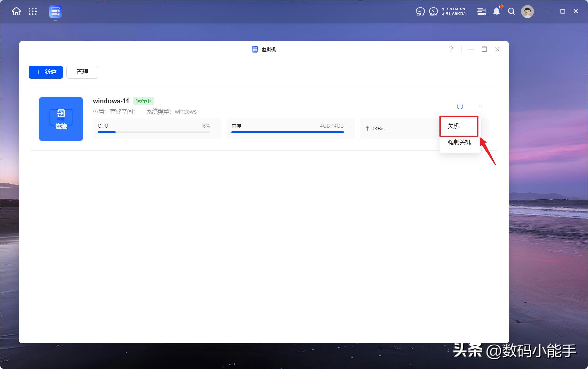The image size is (588, 369).
Task: Select the virtual machine app in taskbar
Action: (56, 12)
